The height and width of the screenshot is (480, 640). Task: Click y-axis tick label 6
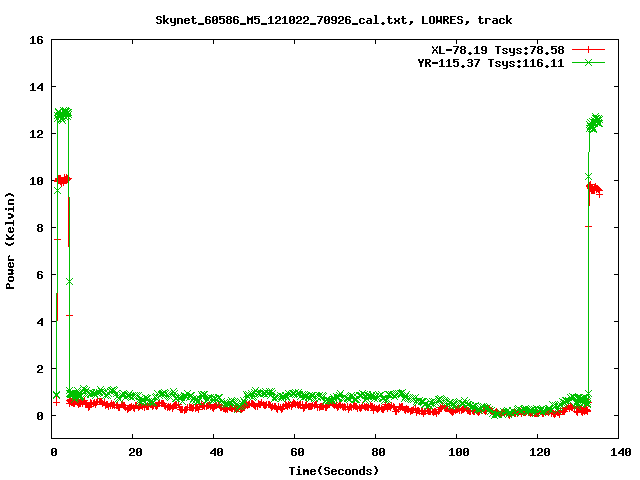click(40, 275)
